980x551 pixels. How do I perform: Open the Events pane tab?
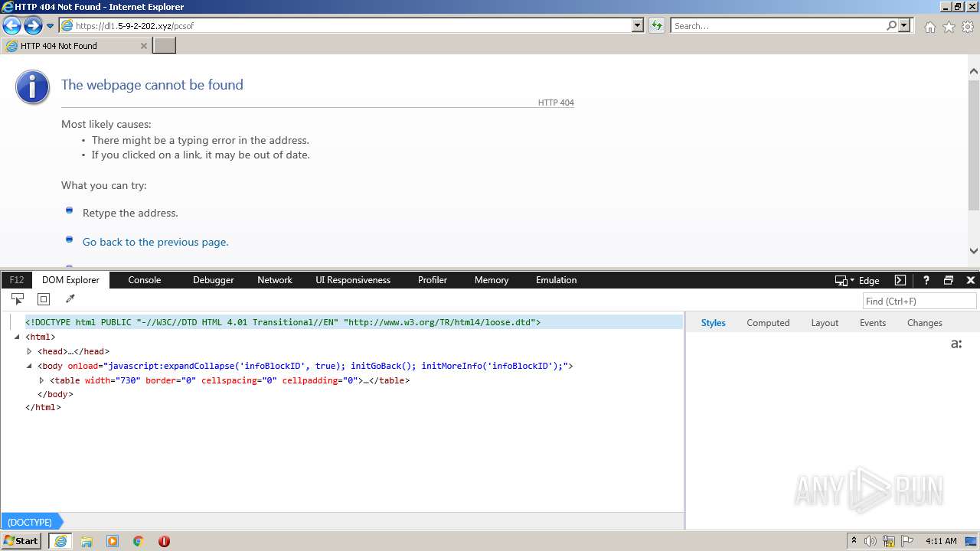click(x=873, y=323)
